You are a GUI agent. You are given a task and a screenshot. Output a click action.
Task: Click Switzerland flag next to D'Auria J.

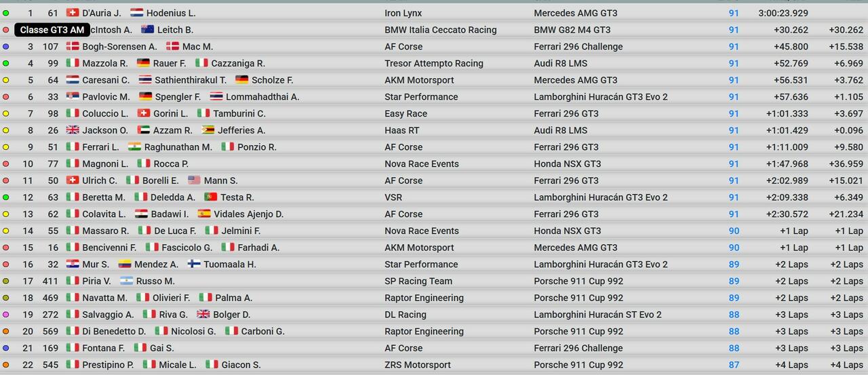point(73,13)
